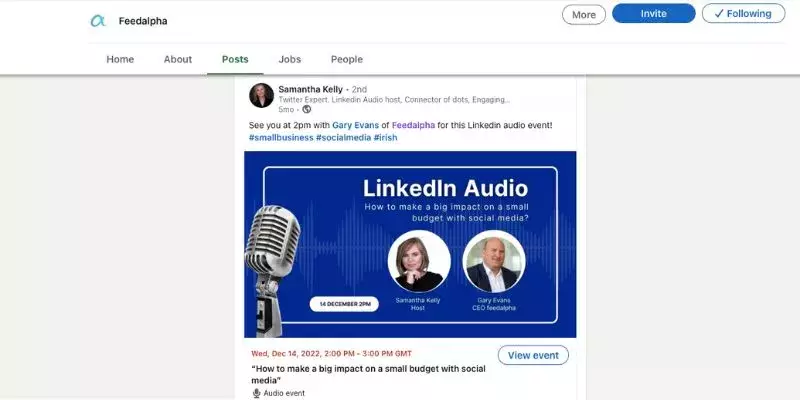Switch to the People tab
The width and height of the screenshot is (800, 400).
pos(347,59)
